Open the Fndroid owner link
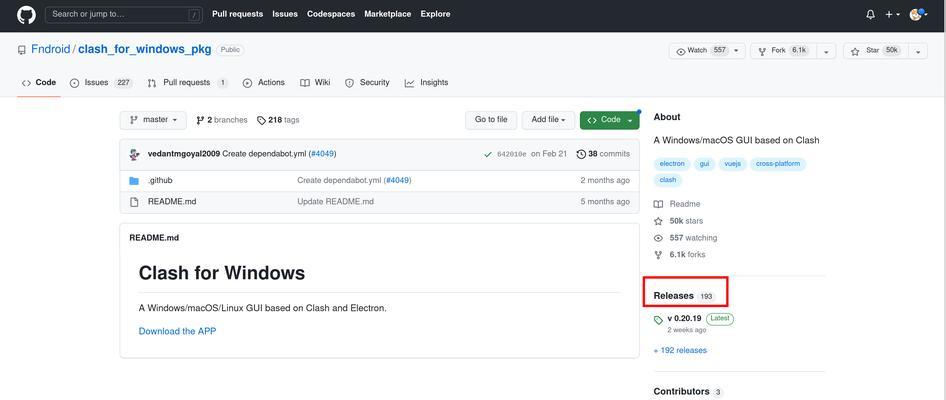The image size is (946, 400). pos(51,49)
